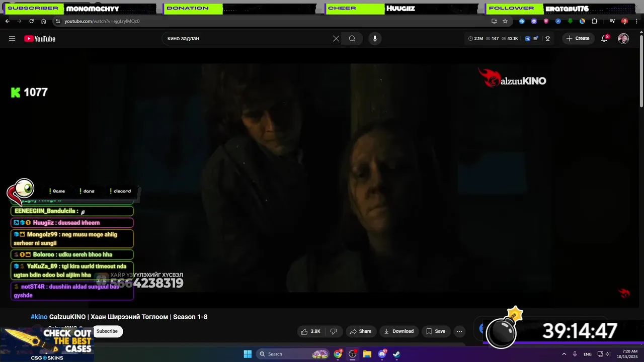The width and height of the screenshot is (644, 362).
Task: Open the #kino hashtag link
Action: click(39, 317)
